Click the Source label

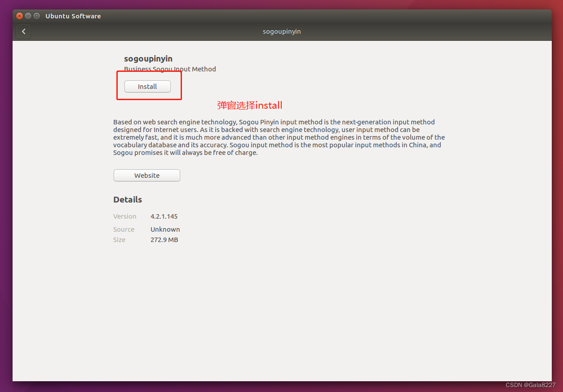tap(124, 229)
